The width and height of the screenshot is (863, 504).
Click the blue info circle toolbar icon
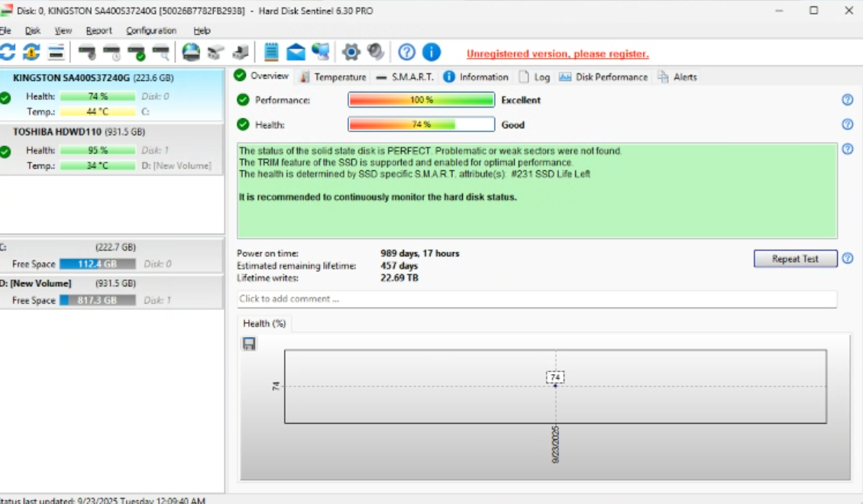pyautogui.click(x=431, y=52)
